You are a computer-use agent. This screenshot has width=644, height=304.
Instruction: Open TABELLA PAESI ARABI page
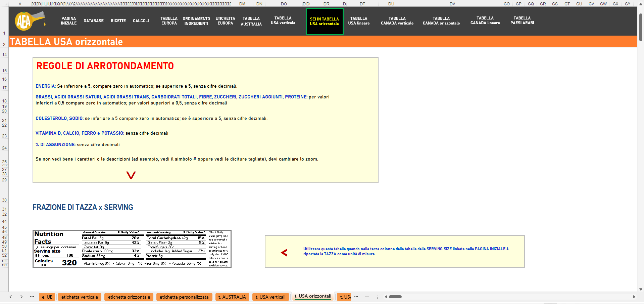click(522, 20)
